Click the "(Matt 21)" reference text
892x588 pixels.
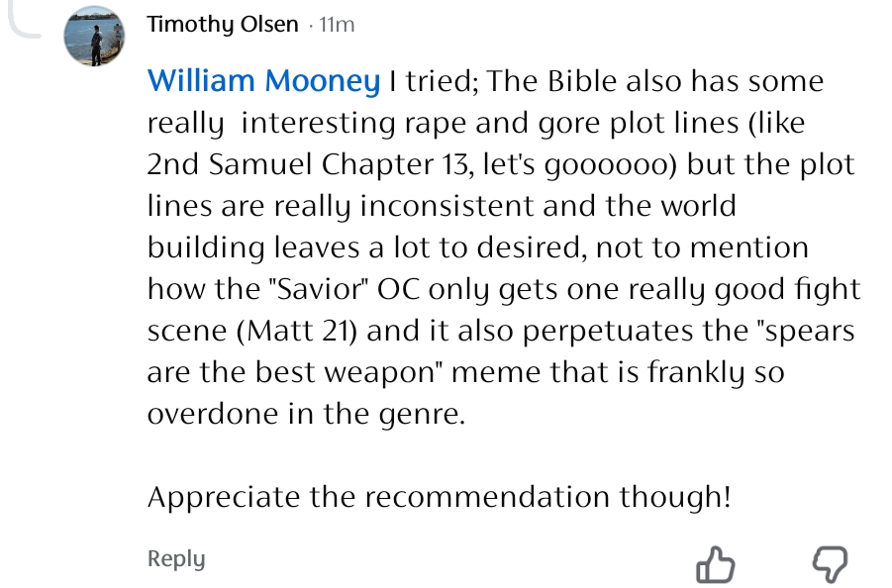pyautogui.click(x=296, y=331)
